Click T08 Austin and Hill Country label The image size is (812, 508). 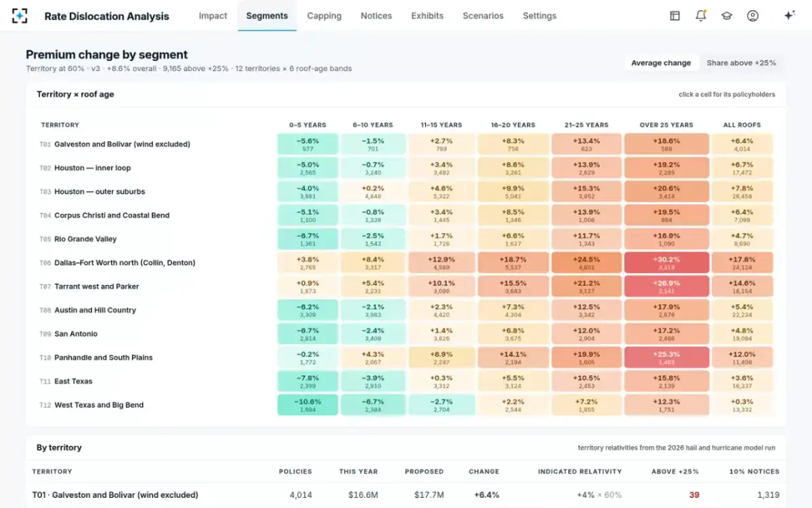click(88, 310)
